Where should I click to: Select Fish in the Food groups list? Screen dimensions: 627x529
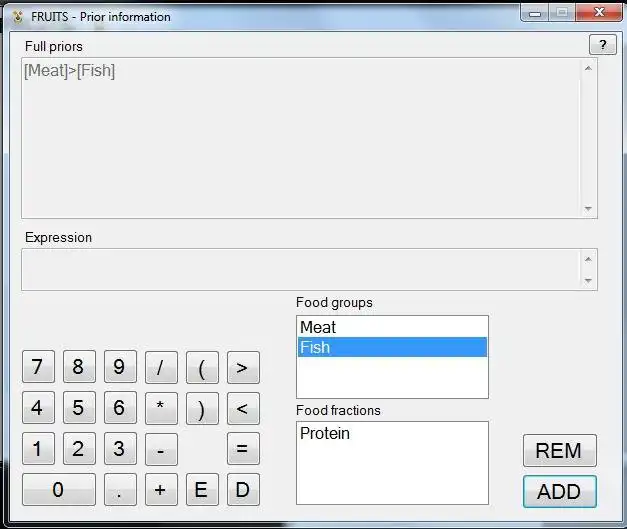point(392,347)
